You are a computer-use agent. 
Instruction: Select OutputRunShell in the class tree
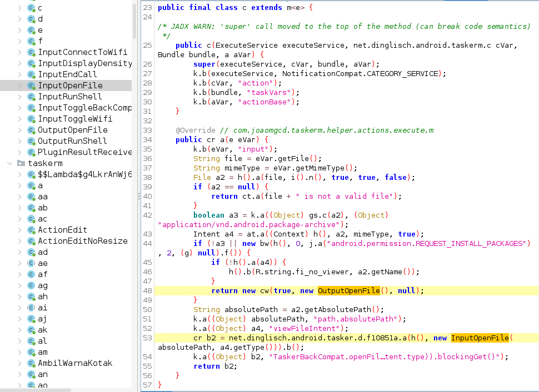[72, 141]
